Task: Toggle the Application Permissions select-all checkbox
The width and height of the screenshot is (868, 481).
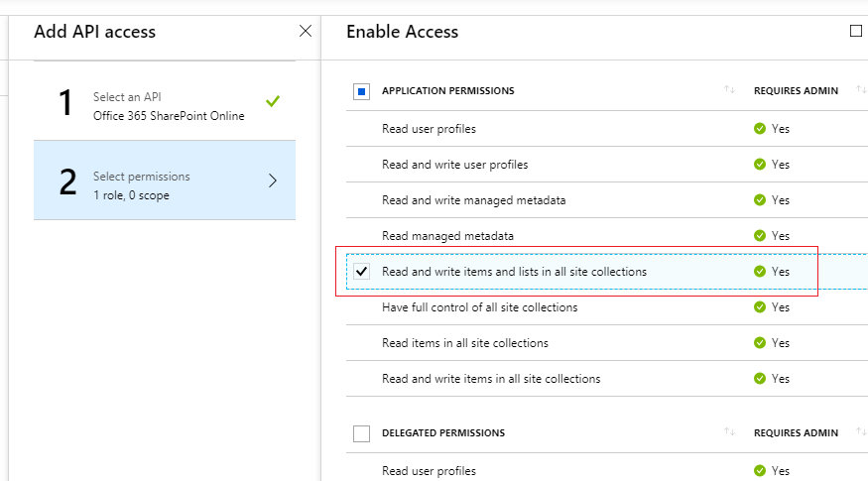Action: coord(361,91)
